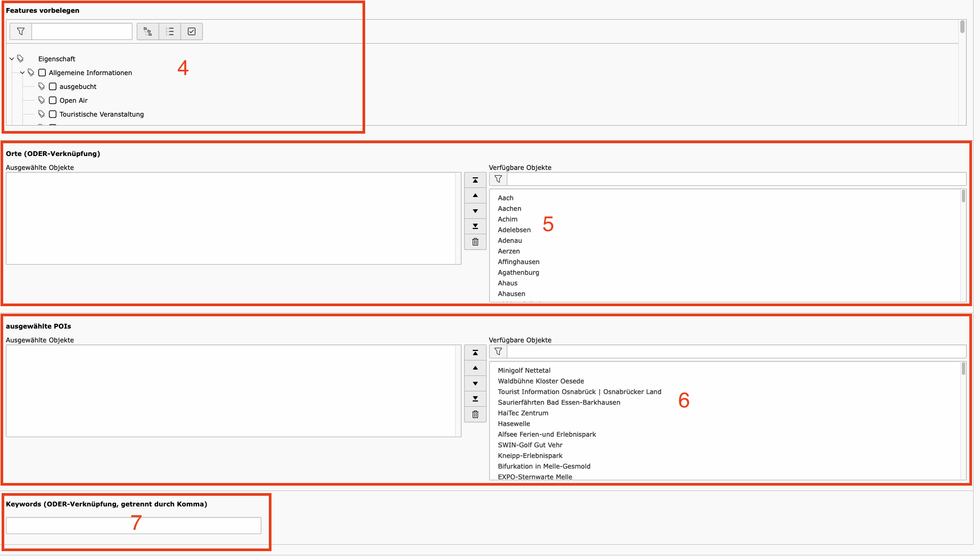
Task: Move selected POI item to bottom
Action: (x=475, y=399)
